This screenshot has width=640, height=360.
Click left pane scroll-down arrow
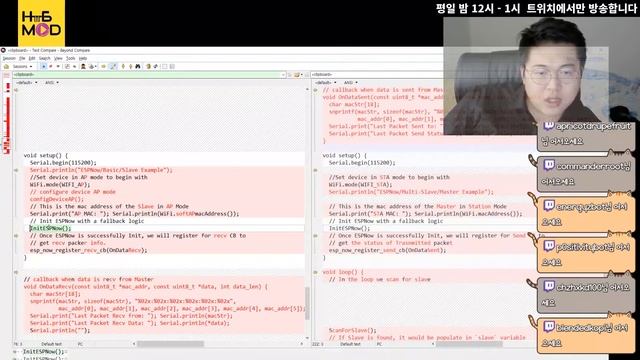click(307, 338)
